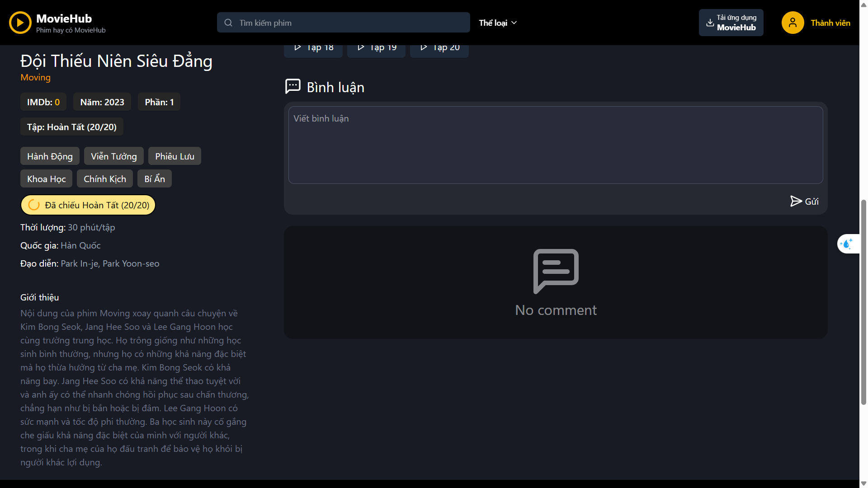This screenshot has height=488, width=868.
Task: Click the MovieHub play logo icon
Action: point(20,23)
